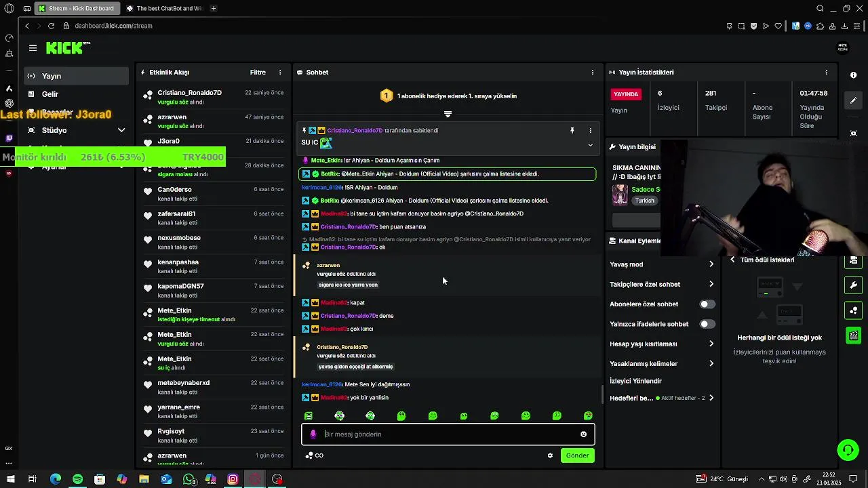Click the info icon in right sidebar
Viewport: 868px width, 488px height.
coord(854,75)
